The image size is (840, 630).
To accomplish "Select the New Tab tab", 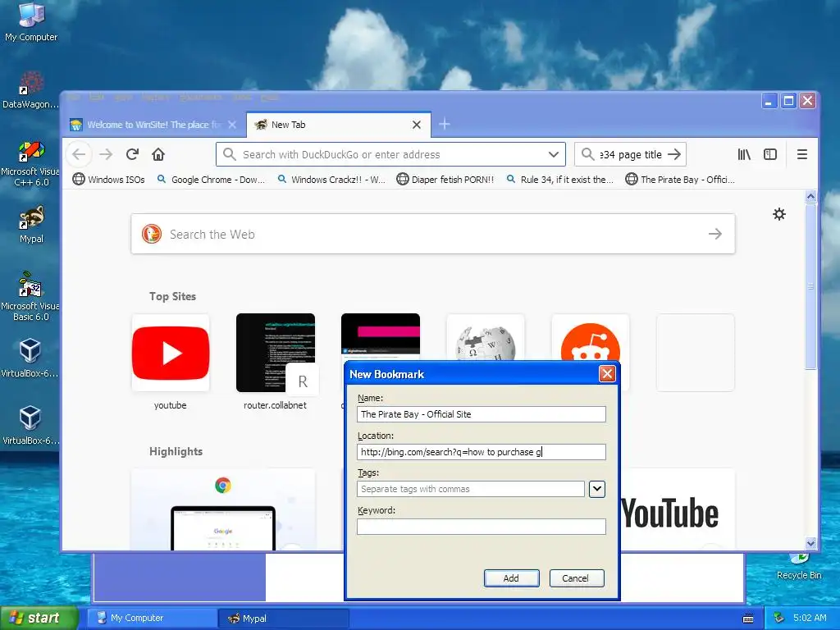I will [339, 125].
